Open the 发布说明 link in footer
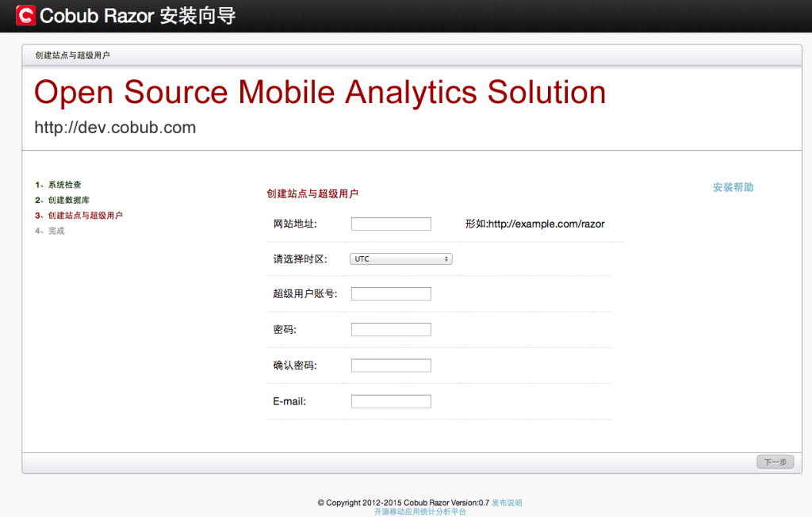 pyautogui.click(x=507, y=503)
